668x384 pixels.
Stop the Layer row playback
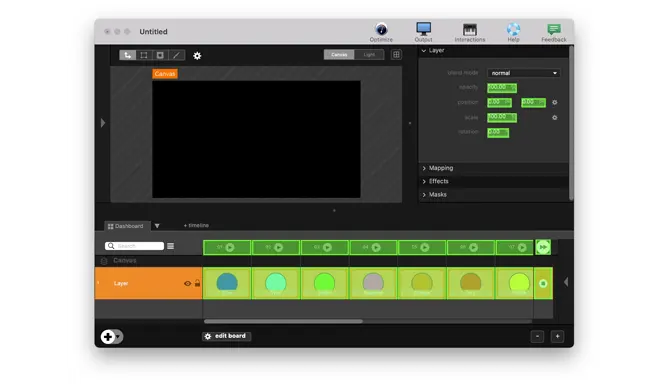pos(543,283)
